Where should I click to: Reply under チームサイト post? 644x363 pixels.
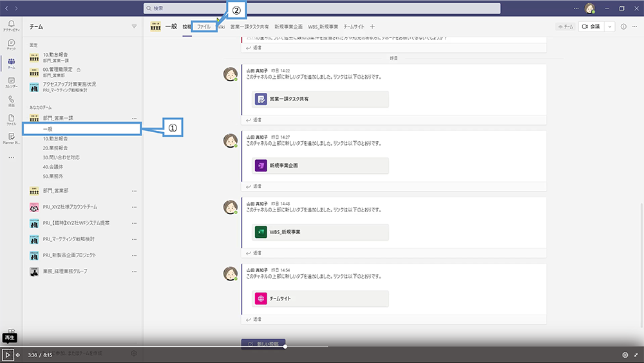(254, 319)
